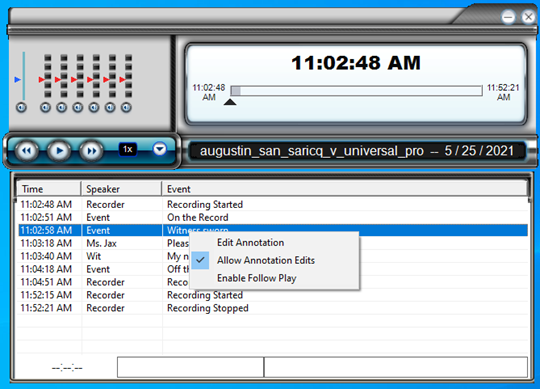Sort by the Time column header

[49, 189]
